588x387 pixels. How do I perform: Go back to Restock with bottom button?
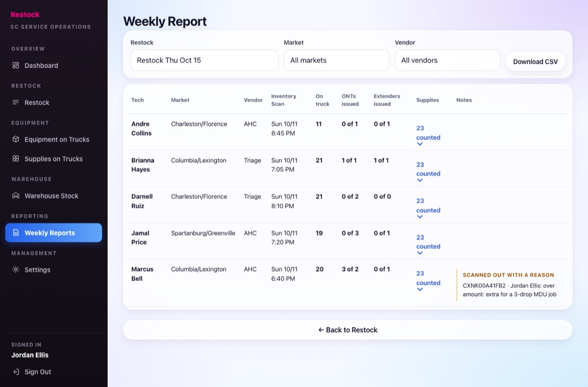tap(347, 330)
